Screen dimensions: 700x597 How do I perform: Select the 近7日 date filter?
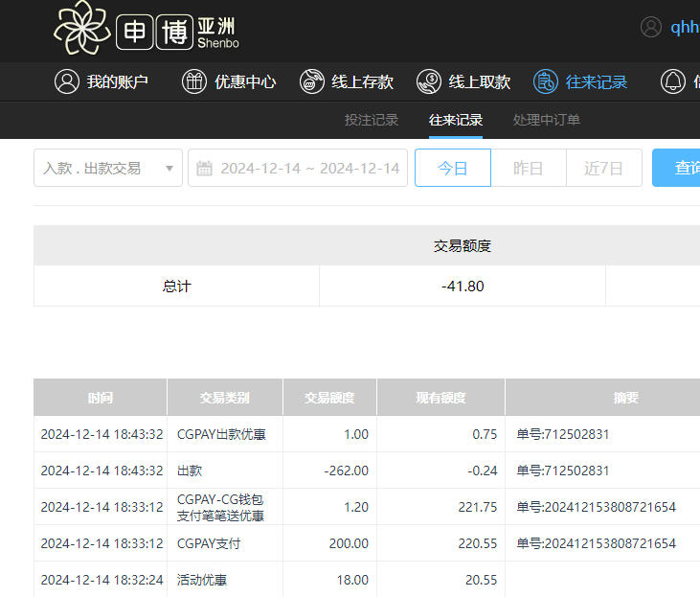(603, 168)
